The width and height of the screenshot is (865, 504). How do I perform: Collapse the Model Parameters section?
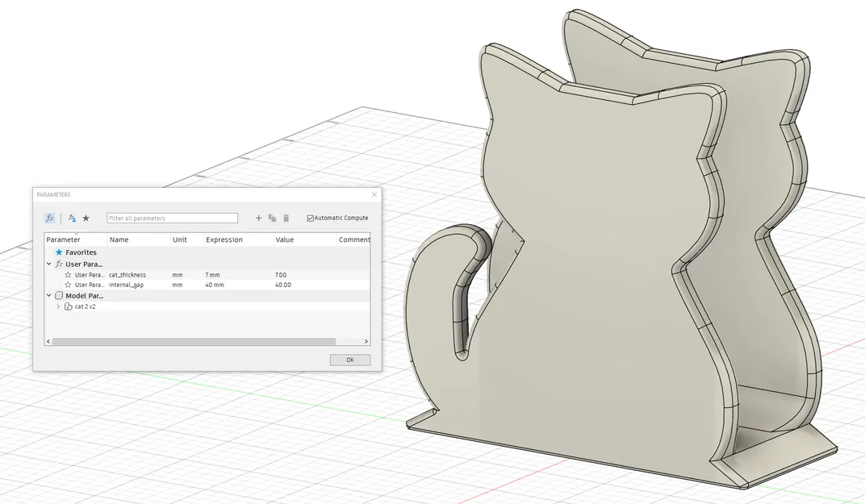(x=48, y=295)
